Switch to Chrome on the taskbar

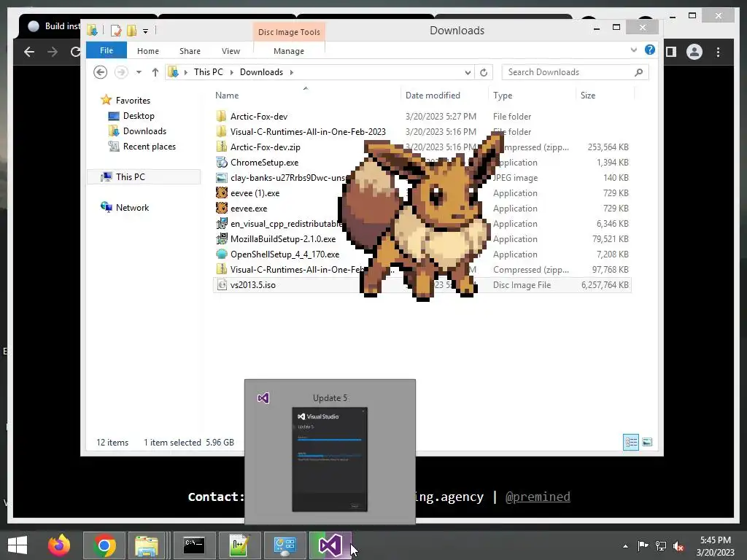pos(104,545)
